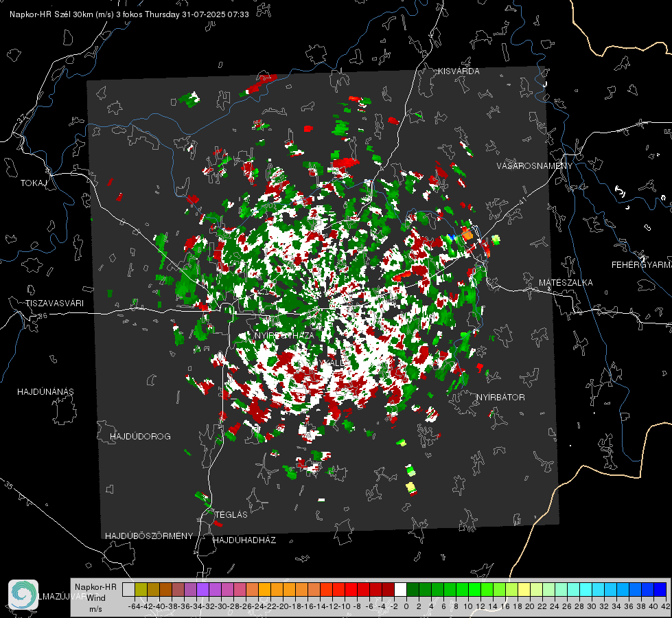Click the TÉGLÁS town label
Viewport: 672px width, 618px height.
pos(231,515)
